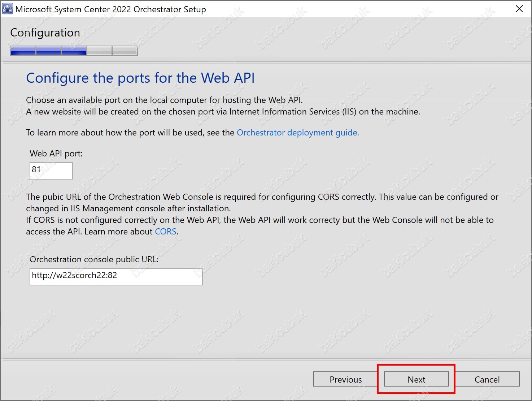Go back with the Previous button
The width and height of the screenshot is (532, 401).
tap(345, 379)
